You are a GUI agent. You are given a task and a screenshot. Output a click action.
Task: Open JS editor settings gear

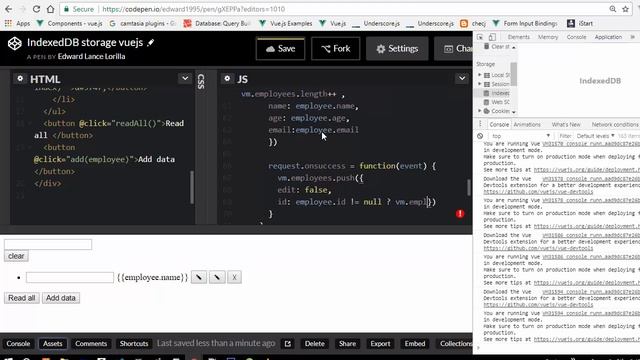click(227, 78)
